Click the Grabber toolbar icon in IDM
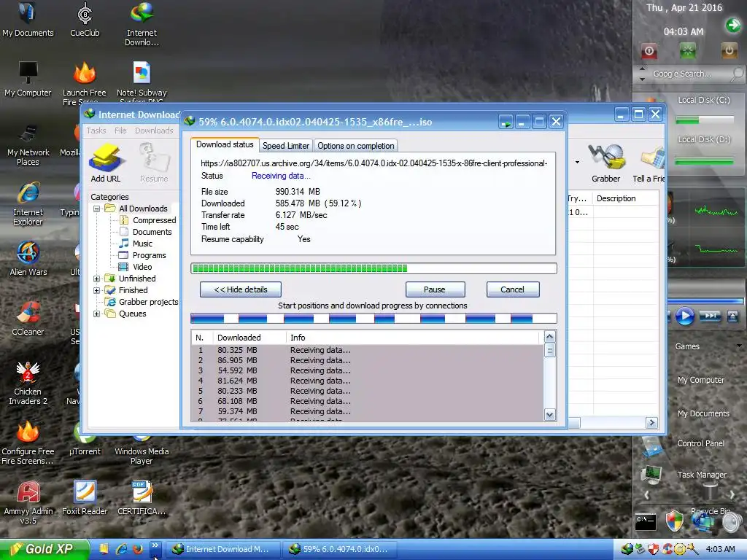This screenshot has width=747, height=560. 605,163
